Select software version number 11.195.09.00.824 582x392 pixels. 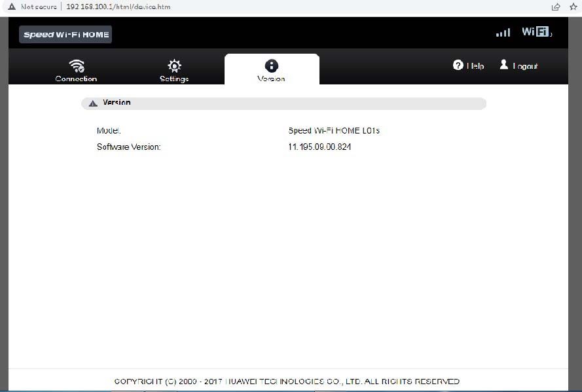[319, 147]
